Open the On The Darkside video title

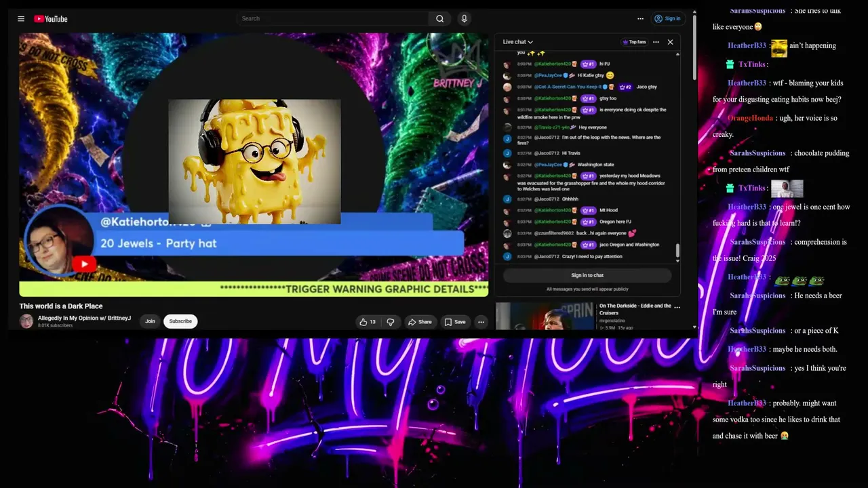(635, 309)
